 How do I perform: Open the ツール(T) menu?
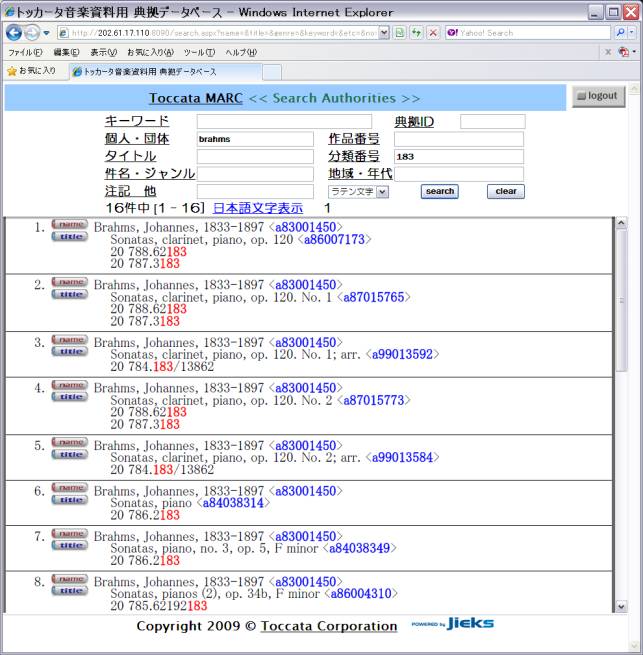199,52
